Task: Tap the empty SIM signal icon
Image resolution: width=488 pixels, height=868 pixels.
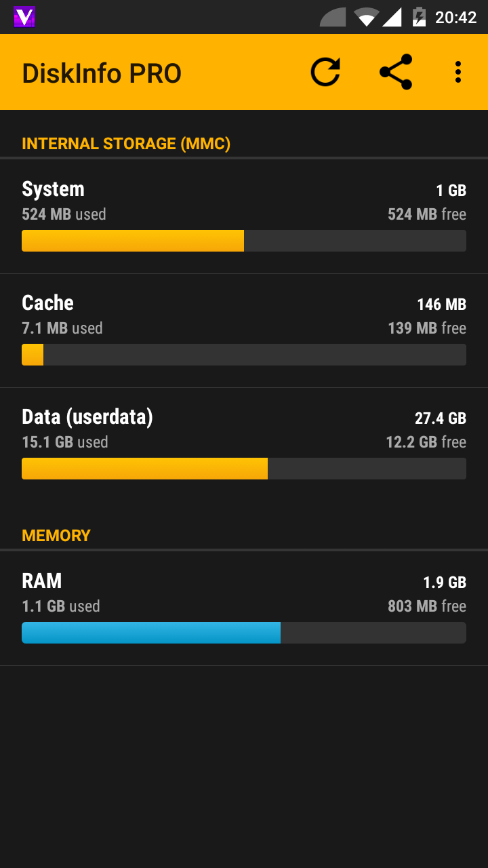Action: pyautogui.click(x=333, y=17)
